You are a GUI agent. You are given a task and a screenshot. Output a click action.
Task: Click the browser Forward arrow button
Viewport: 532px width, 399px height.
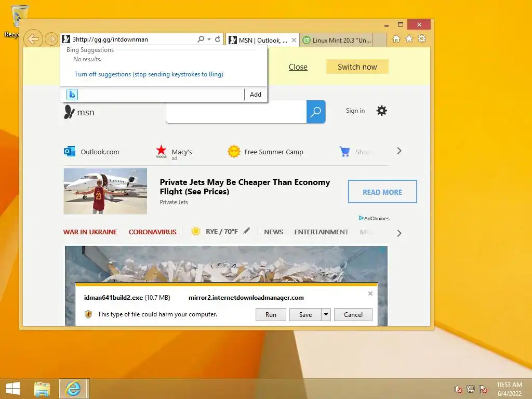tap(51, 39)
